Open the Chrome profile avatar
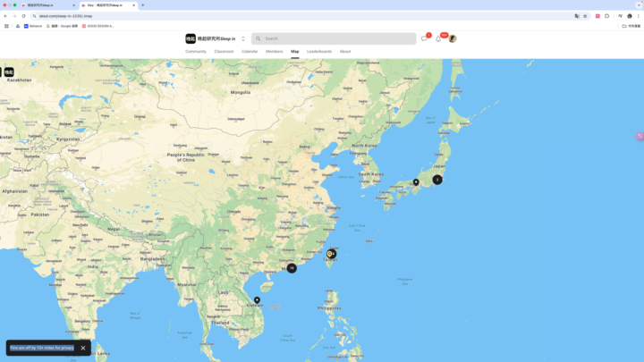 click(629, 16)
